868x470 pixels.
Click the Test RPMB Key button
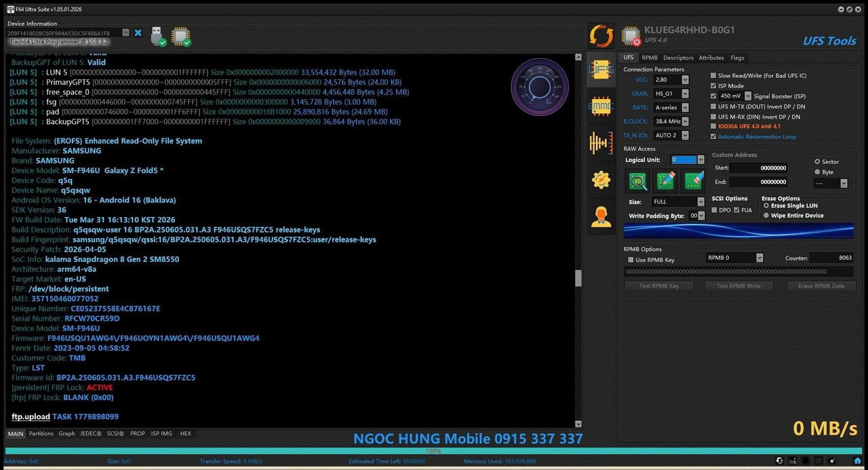[659, 286]
